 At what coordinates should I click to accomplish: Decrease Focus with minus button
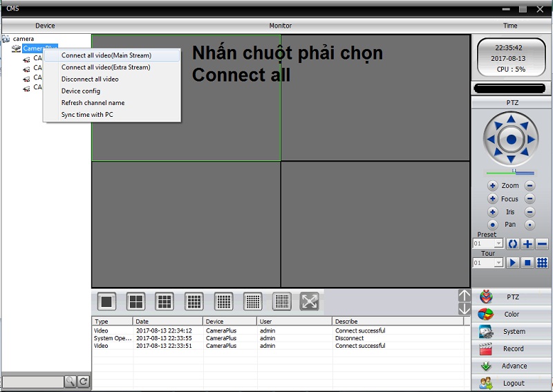529,198
